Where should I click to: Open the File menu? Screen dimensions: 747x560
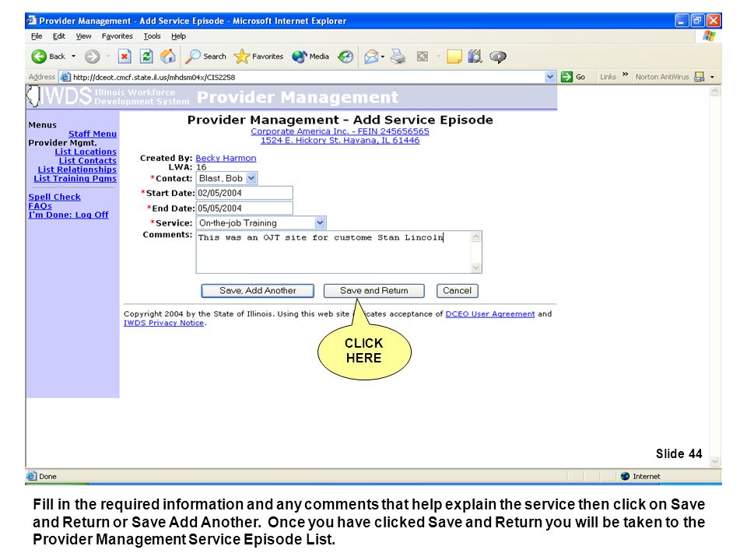pyautogui.click(x=37, y=37)
